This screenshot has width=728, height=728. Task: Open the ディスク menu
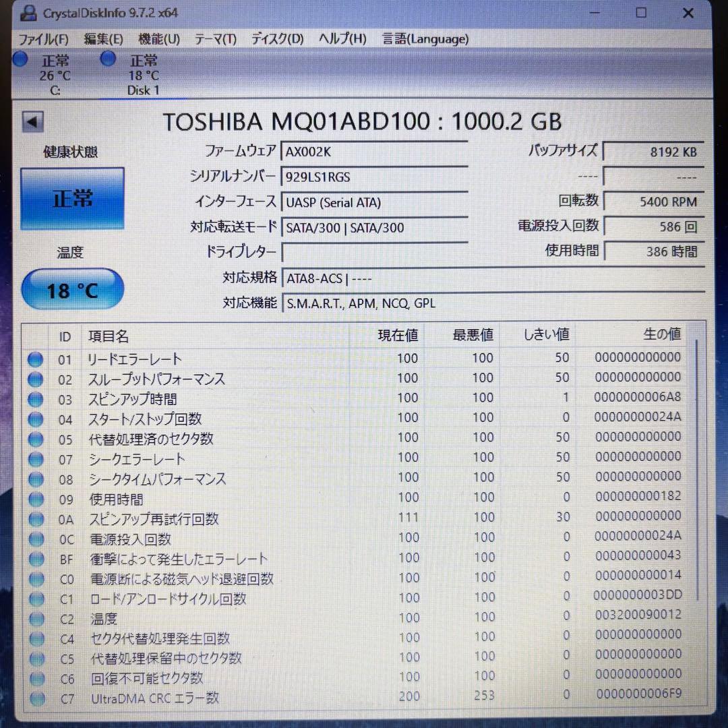276,39
